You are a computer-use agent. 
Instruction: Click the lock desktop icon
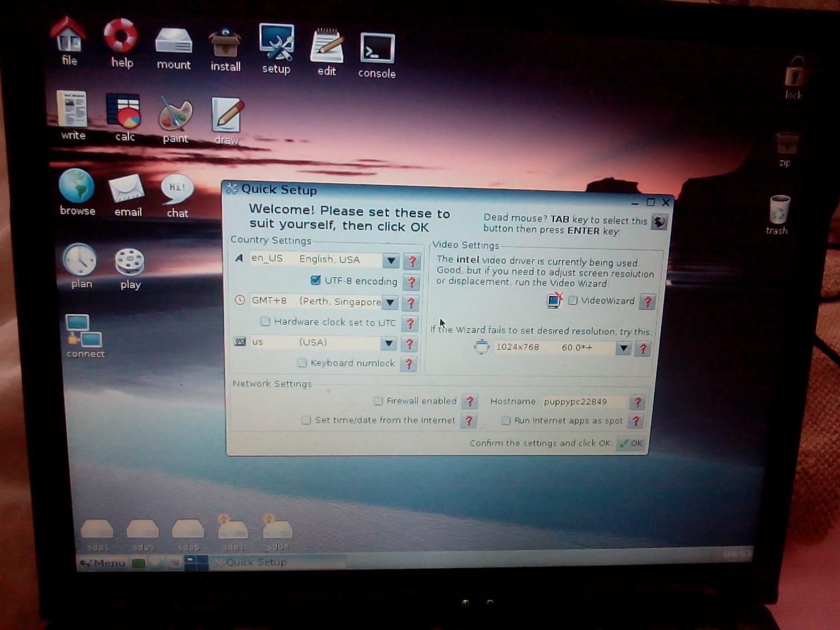coord(794,78)
